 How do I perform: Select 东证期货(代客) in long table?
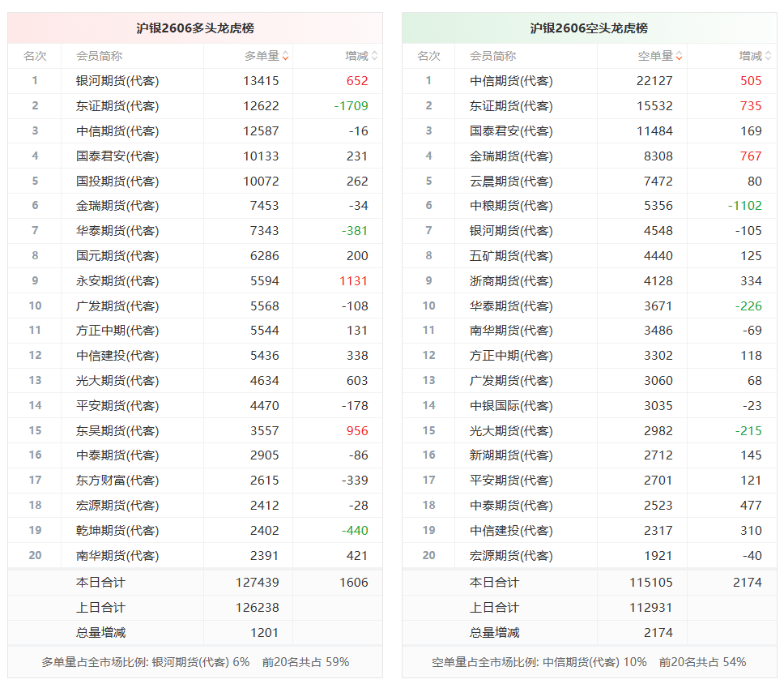[x=117, y=106]
